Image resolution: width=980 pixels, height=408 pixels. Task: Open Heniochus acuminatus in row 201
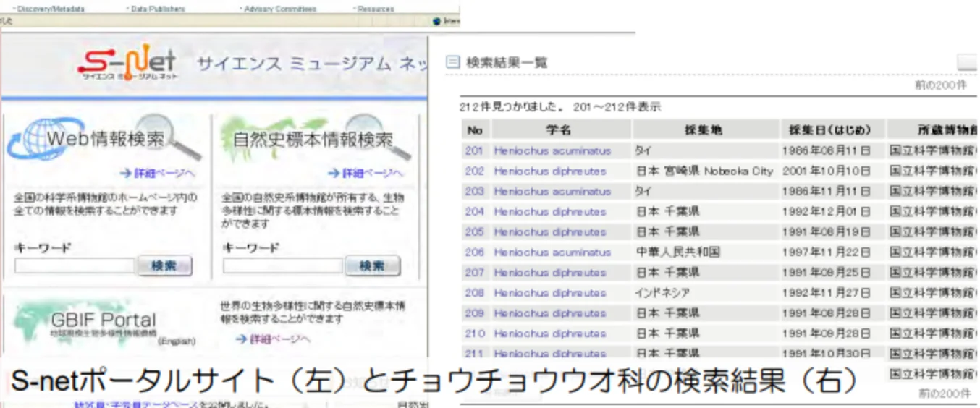tap(552, 151)
